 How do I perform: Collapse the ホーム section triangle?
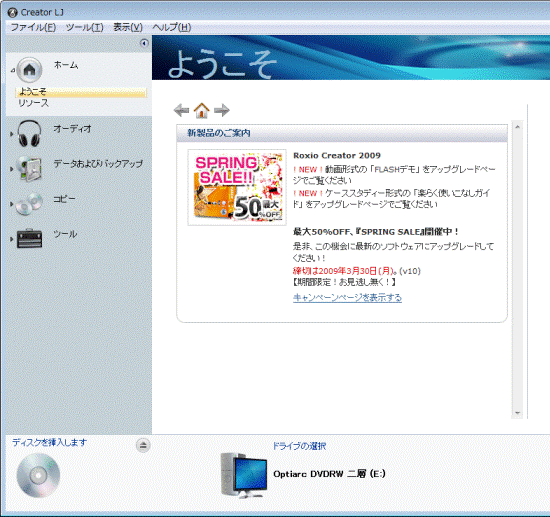click(x=13, y=70)
